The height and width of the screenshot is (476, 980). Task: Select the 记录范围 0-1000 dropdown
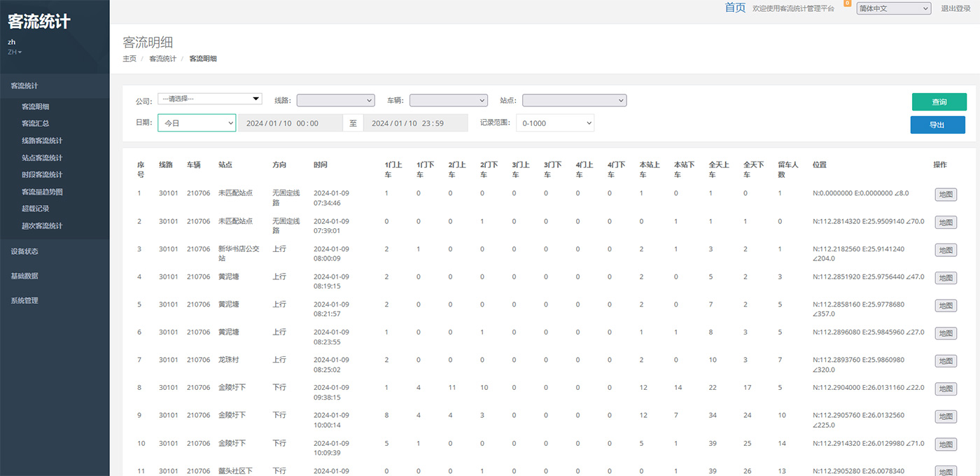click(x=555, y=123)
